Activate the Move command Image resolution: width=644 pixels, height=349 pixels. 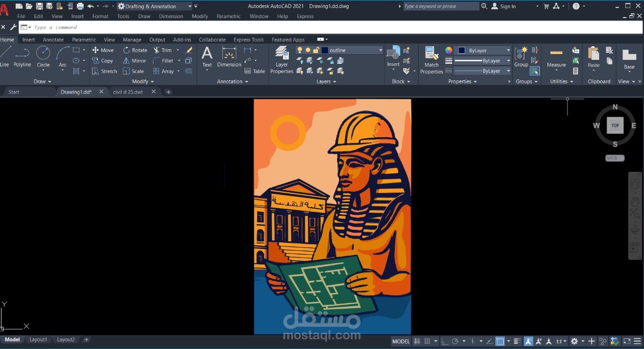click(x=103, y=50)
